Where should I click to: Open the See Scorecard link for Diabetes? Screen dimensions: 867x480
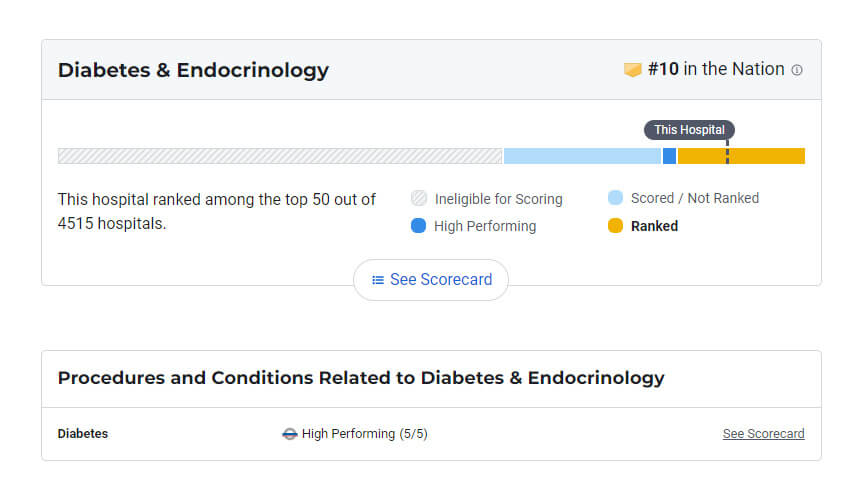[x=764, y=434]
